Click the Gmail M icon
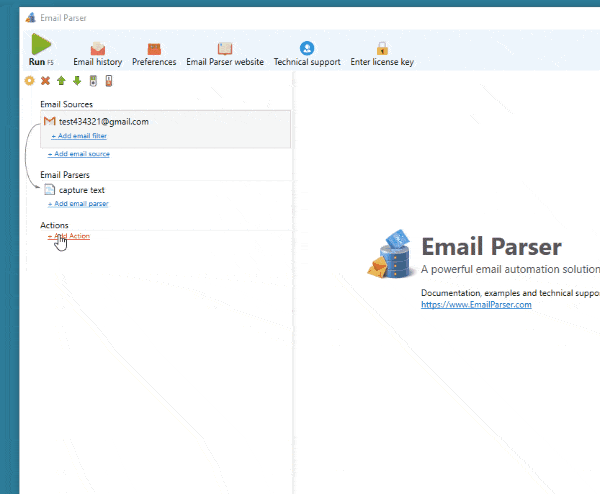Image resolution: width=600 pixels, height=494 pixels. tap(50, 121)
